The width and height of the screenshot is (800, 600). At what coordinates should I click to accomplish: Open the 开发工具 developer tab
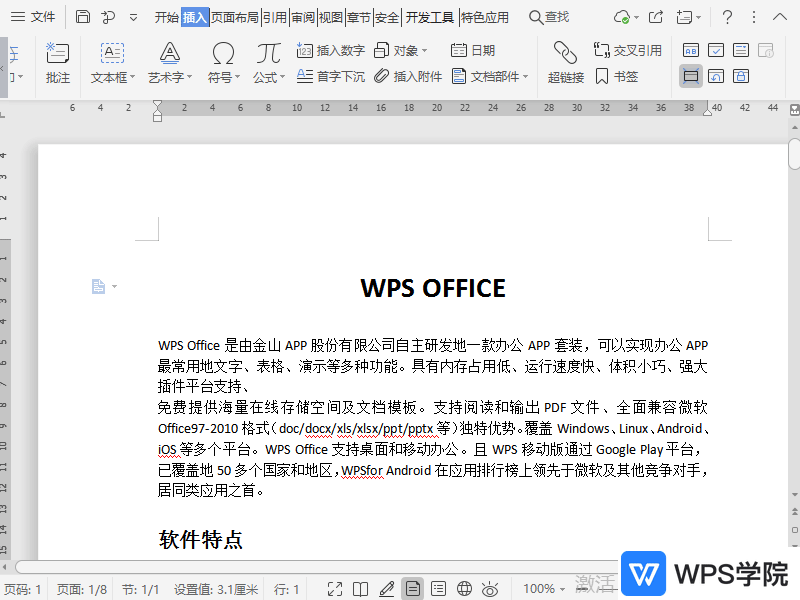(x=430, y=18)
